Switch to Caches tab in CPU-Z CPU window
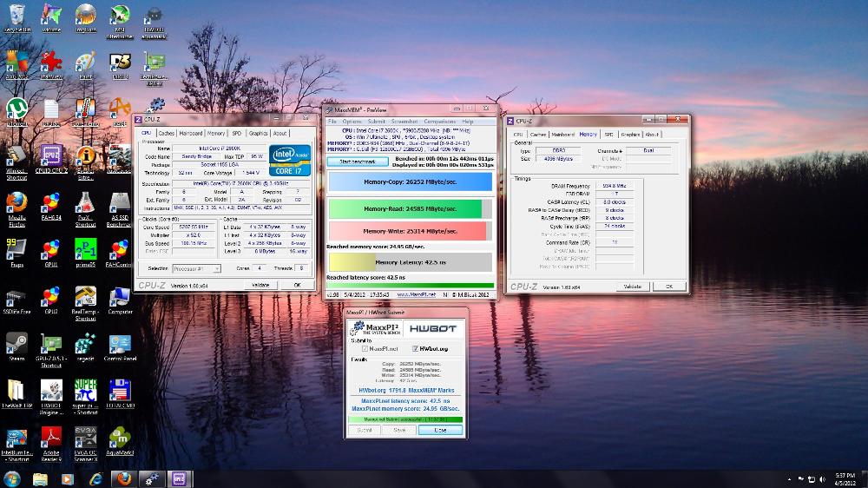Screen dimensions: 868x488 coord(166,134)
